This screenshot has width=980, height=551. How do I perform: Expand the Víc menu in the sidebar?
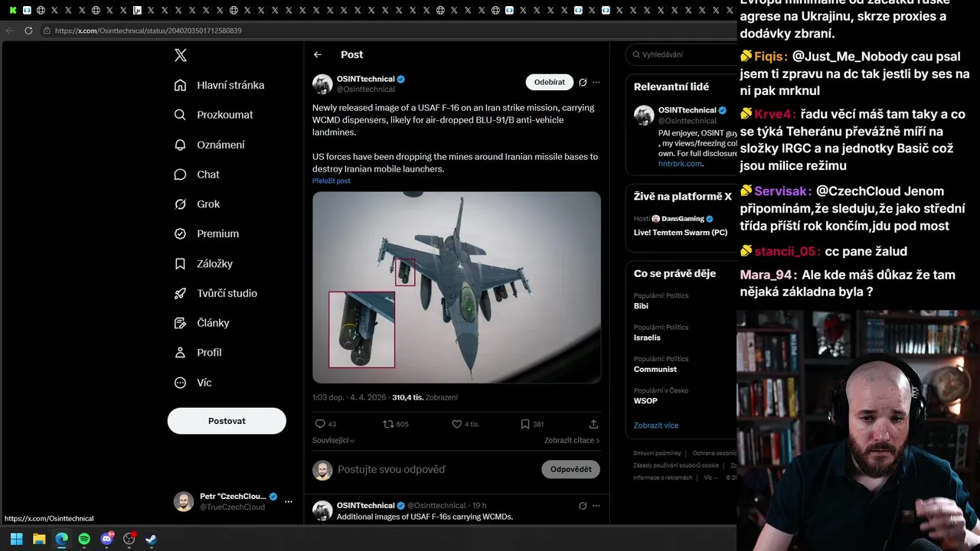coord(194,383)
